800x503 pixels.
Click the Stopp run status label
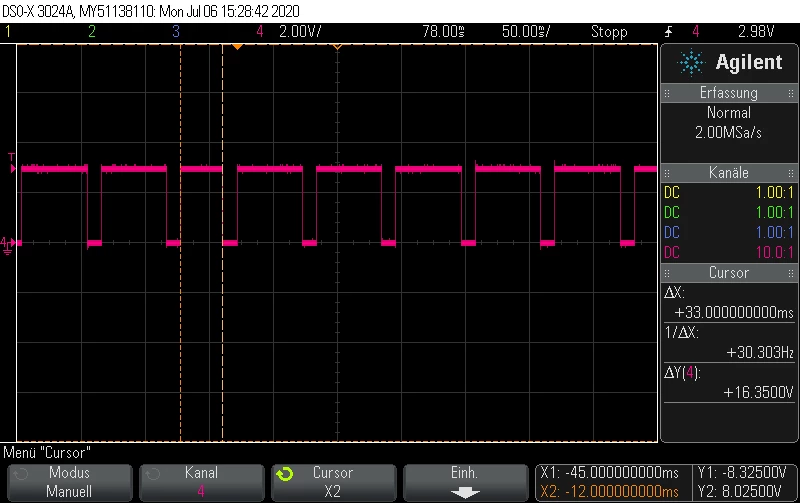[609, 32]
